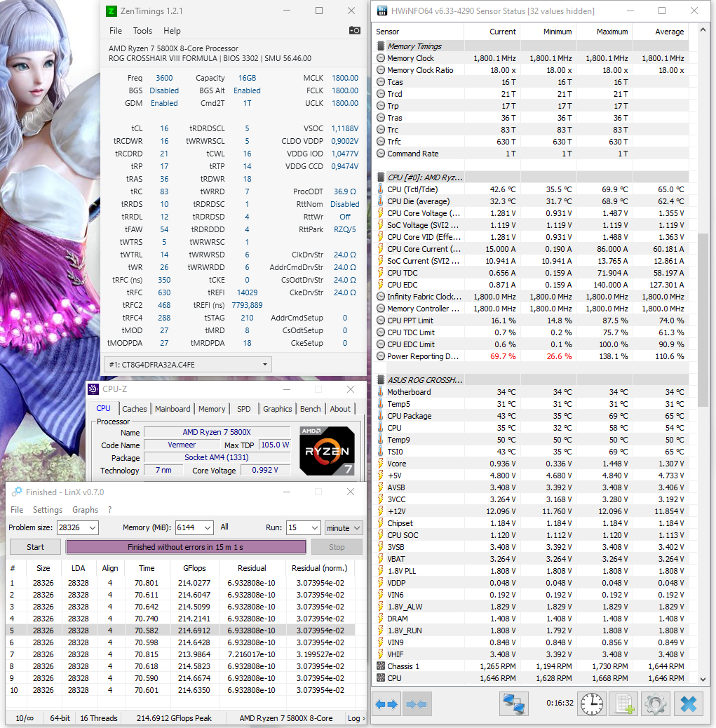Screen dimensions: 716x728
Task: Switch to the CPU-Z About tab
Action: (x=340, y=409)
